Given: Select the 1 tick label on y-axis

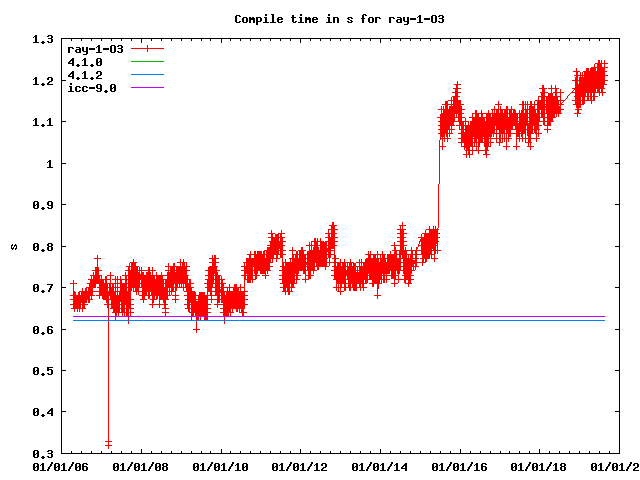Looking at the screenshot, I should (49, 163).
